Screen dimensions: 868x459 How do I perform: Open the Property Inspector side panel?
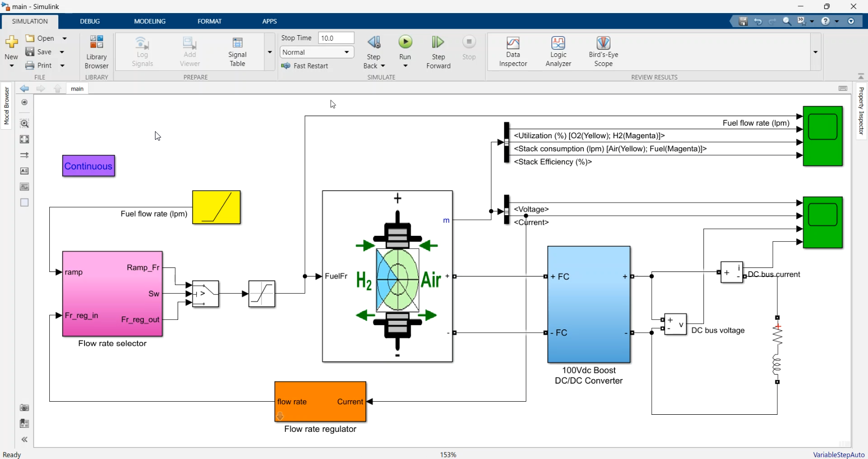coord(861,111)
